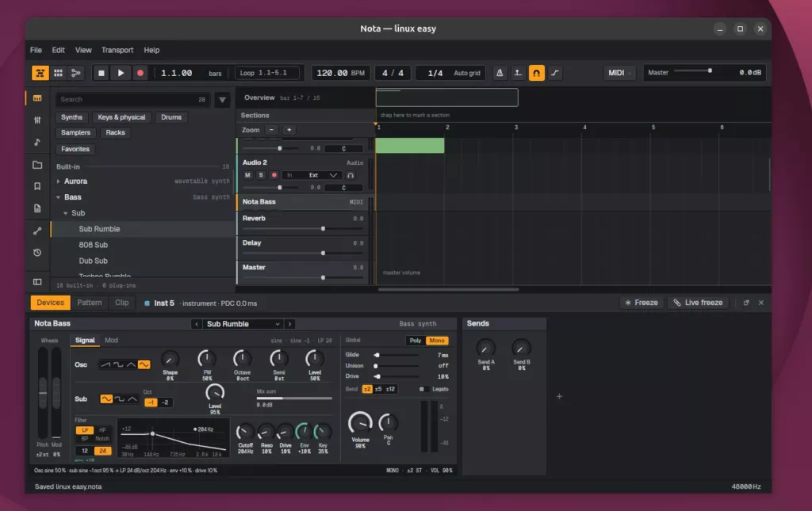
Task: Open the music note sidebar icon
Action: 37,143
